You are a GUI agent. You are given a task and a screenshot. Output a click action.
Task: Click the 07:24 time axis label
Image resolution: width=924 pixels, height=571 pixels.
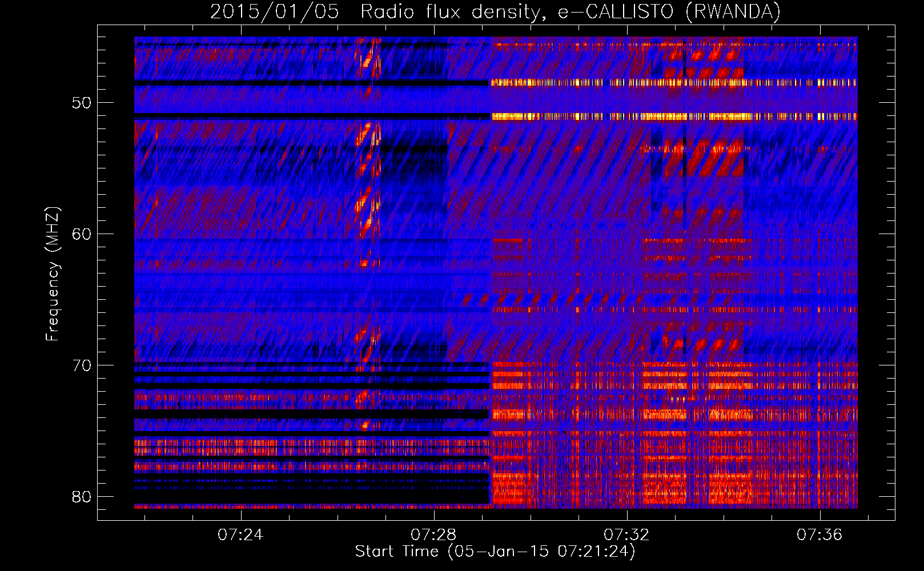point(240,534)
